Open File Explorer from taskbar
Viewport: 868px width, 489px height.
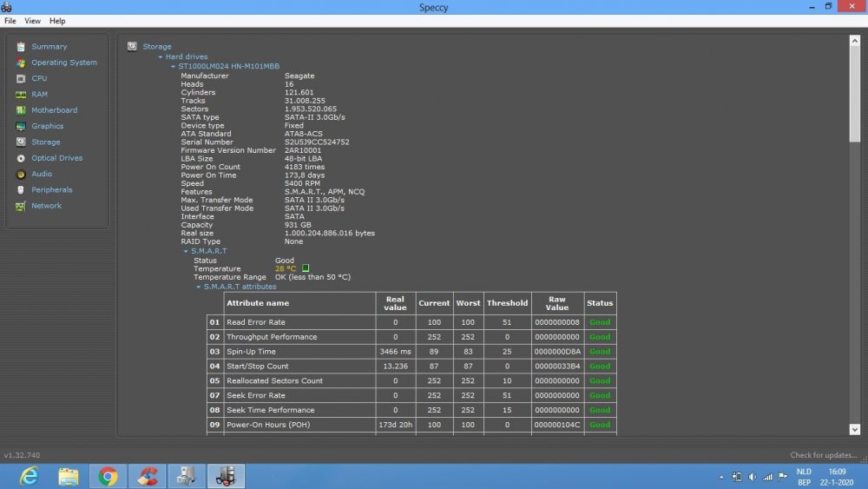[x=69, y=476]
